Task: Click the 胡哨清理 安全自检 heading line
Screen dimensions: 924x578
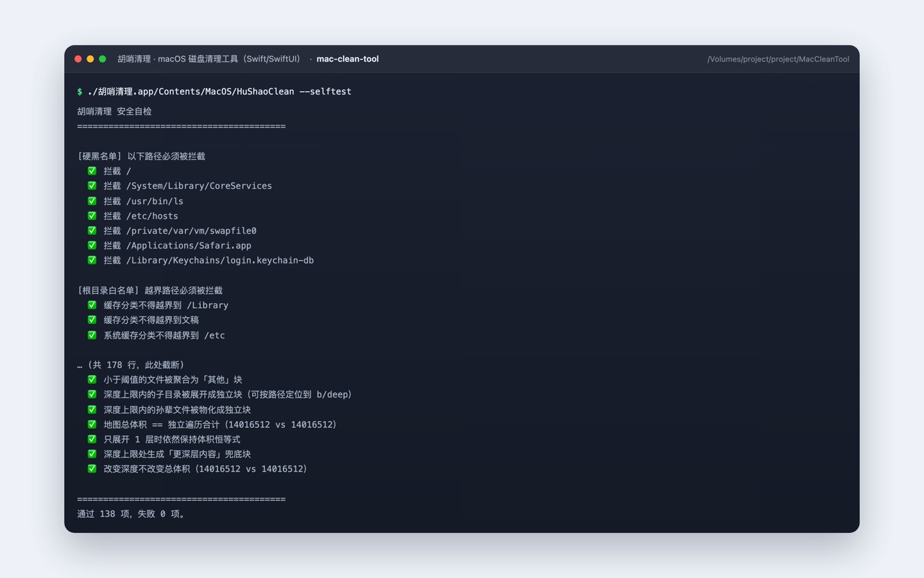Action: click(x=114, y=112)
